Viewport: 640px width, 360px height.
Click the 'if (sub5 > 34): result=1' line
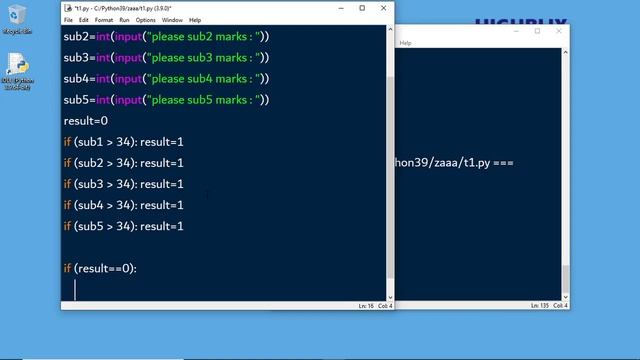(x=124, y=227)
